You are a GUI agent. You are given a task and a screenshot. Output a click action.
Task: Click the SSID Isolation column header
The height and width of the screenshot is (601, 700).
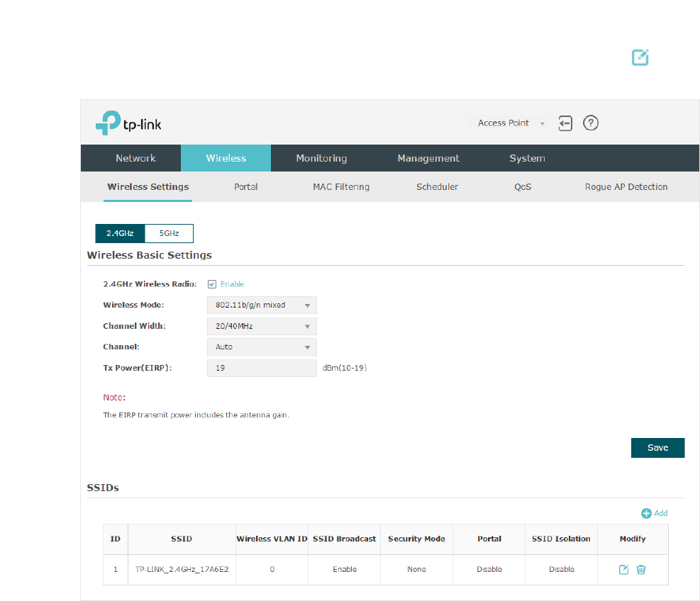[x=561, y=539]
